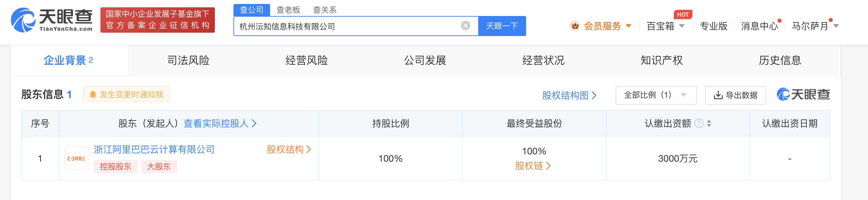The image size is (868, 200).
Task: Open the orange 股权结构 link
Action: point(289,150)
